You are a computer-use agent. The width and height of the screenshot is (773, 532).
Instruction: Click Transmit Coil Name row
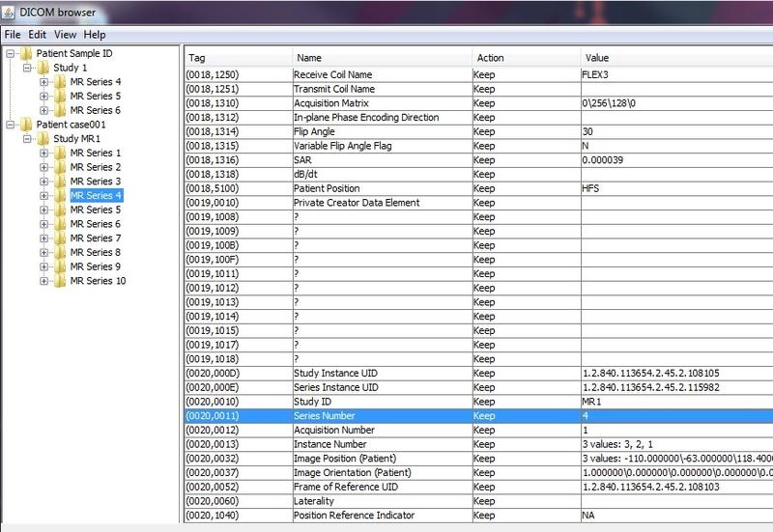[x=478, y=89]
